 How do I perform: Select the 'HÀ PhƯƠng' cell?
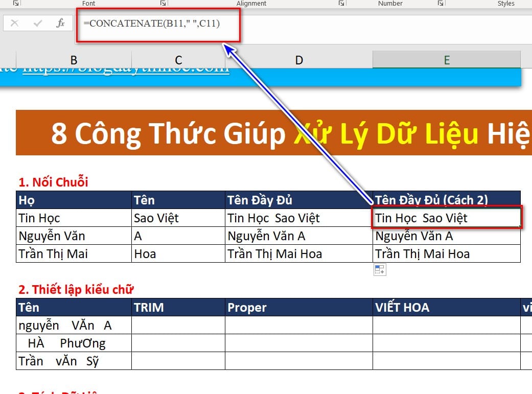[x=74, y=343]
